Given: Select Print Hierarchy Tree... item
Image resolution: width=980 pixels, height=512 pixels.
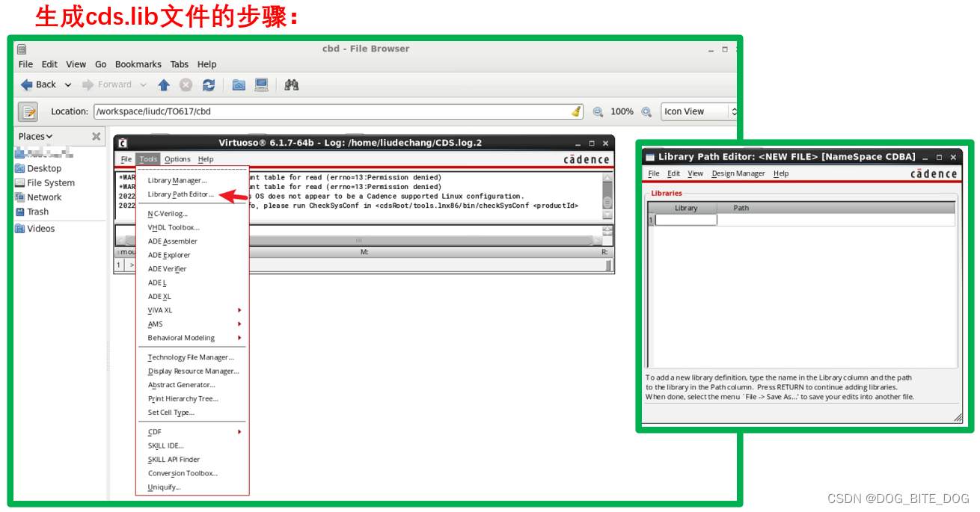Looking at the screenshot, I should pyautogui.click(x=183, y=398).
